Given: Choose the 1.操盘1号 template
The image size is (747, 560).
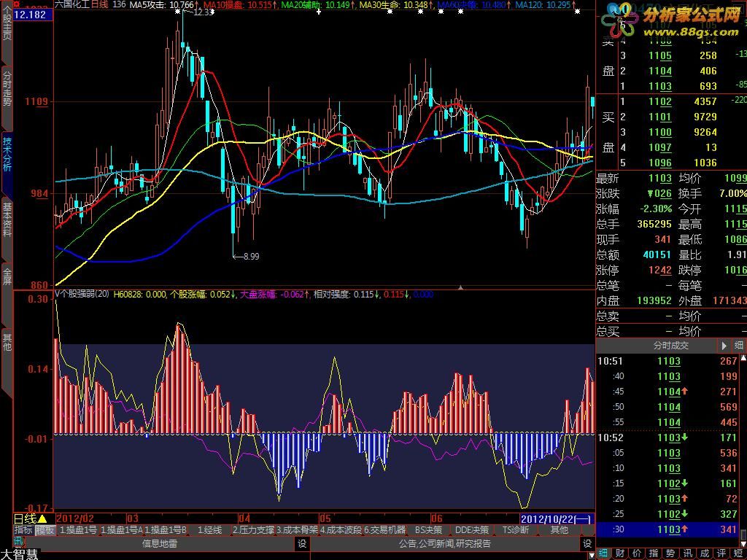Looking at the screenshot, I should [79, 530].
